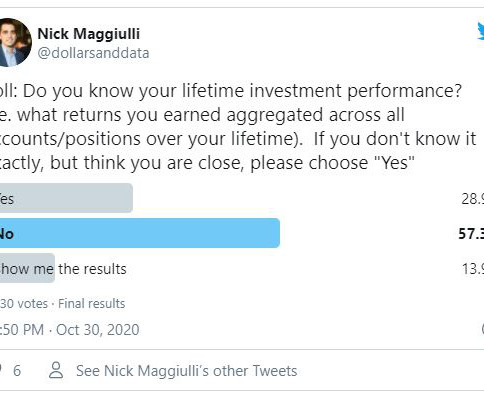Click the Show me results percentage value
Viewport: 484px width, 404px height.
pos(473,269)
